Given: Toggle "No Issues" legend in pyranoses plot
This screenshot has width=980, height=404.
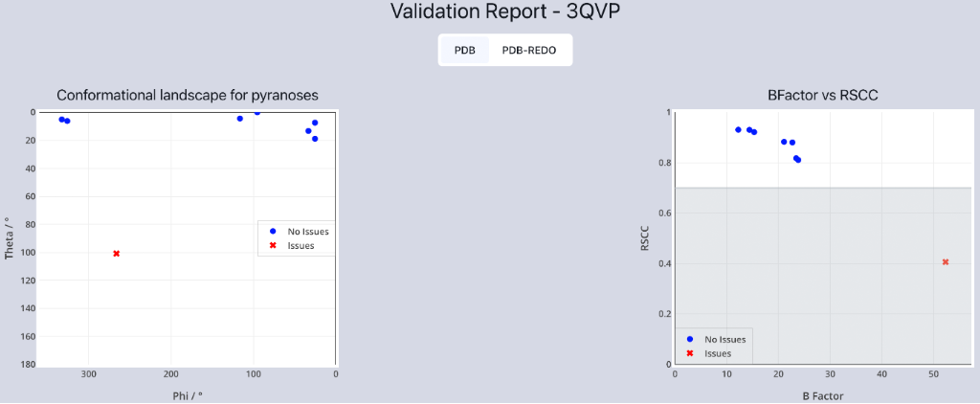Looking at the screenshot, I should click(307, 232).
